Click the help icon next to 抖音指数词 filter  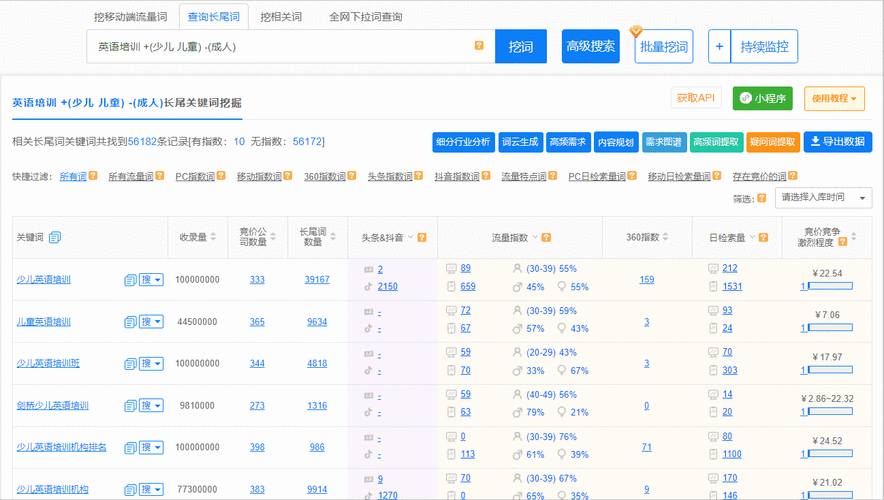486,177
